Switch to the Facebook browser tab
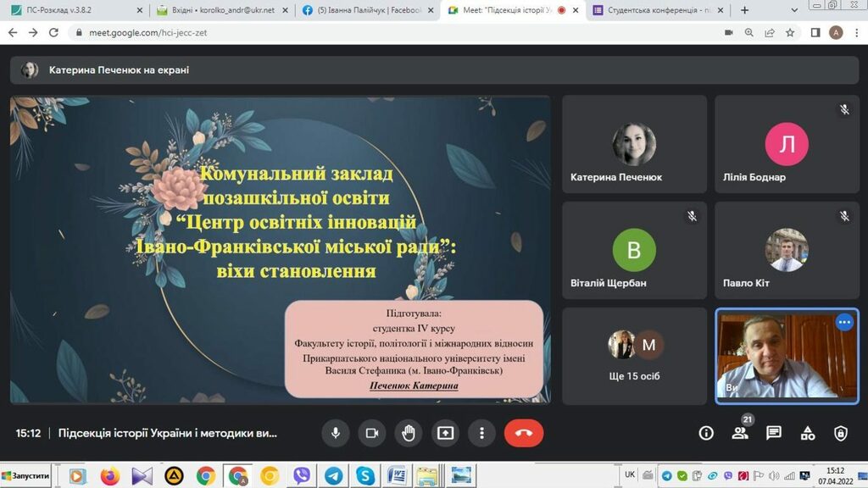This screenshot has height=488, width=868. click(x=366, y=10)
